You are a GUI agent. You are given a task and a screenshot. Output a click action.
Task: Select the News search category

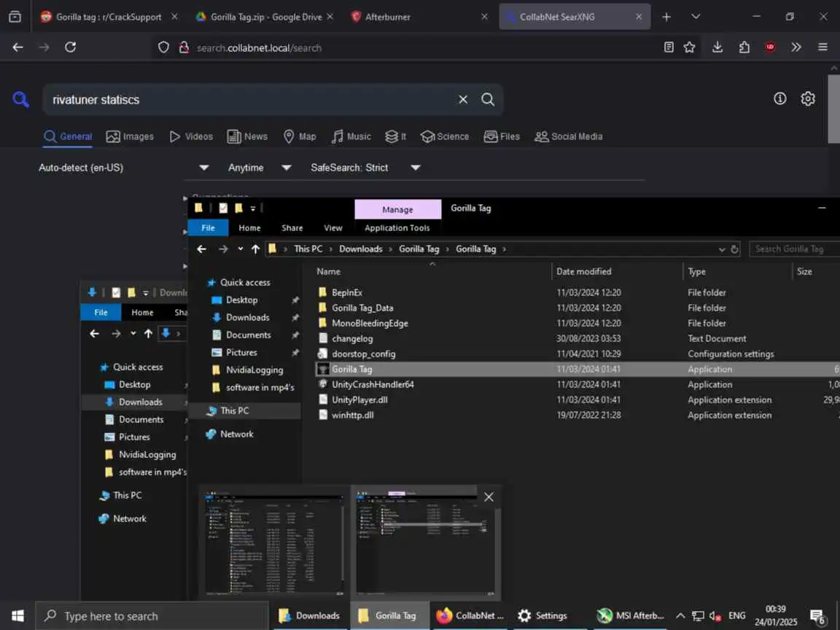247,136
